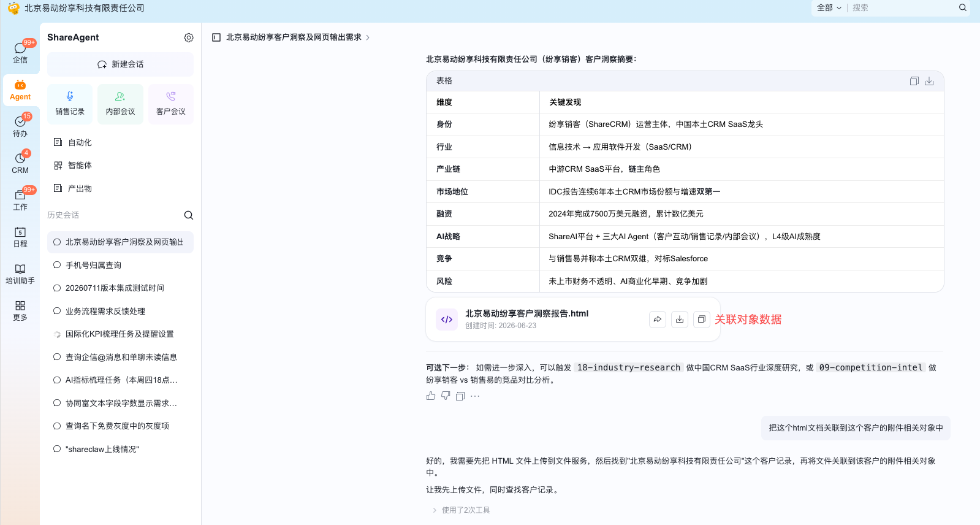
Task: Open conversation 查询企信@消息和单聊未读信息
Action: click(x=120, y=357)
